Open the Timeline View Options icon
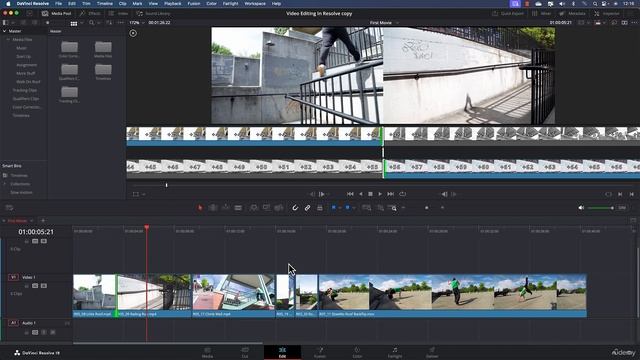Image resolution: width=640 pixels, height=360 pixels. (x=9, y=208)
